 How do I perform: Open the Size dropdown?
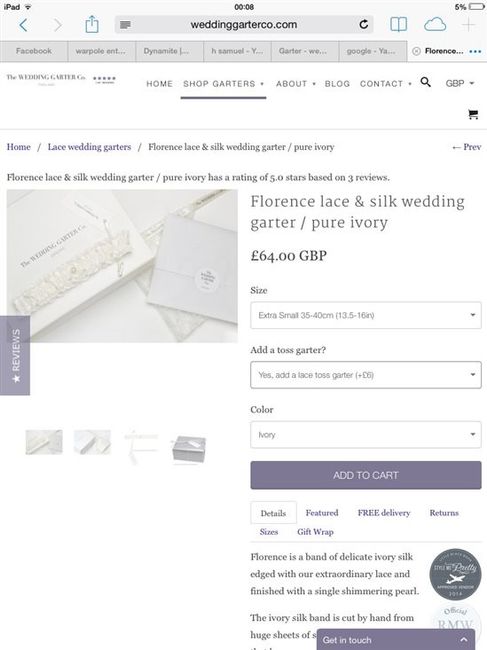pos(366,315)
